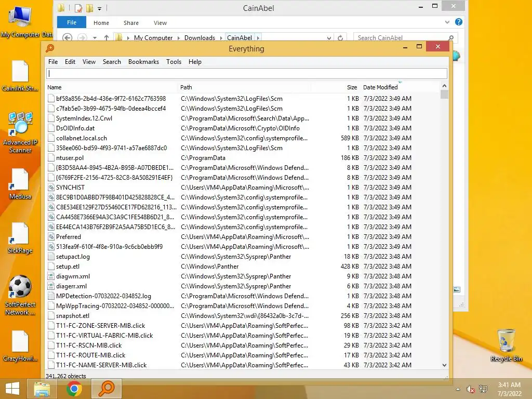Viewport: 532px width, 399px height.
Task: Click the Search CainAbel input field
Action: 401,38
